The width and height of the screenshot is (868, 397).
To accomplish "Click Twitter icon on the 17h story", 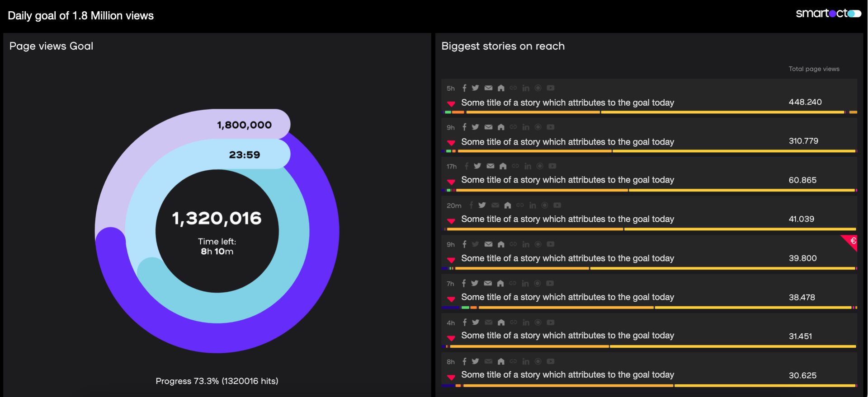I will point(477,166).
